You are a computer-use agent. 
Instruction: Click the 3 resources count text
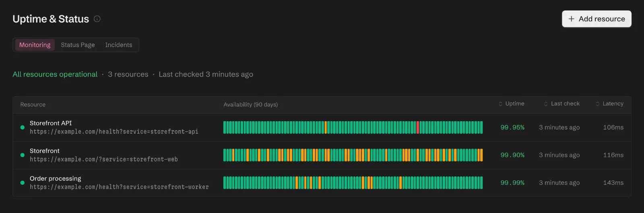pos(128,74)
